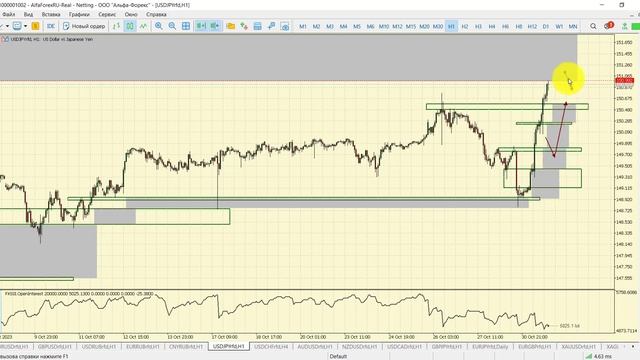Open the Файл menu

[x=9, y=14]
